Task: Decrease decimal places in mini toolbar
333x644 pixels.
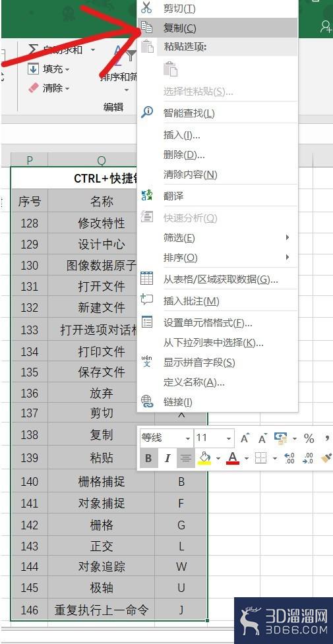Action: tap(307, 458)
